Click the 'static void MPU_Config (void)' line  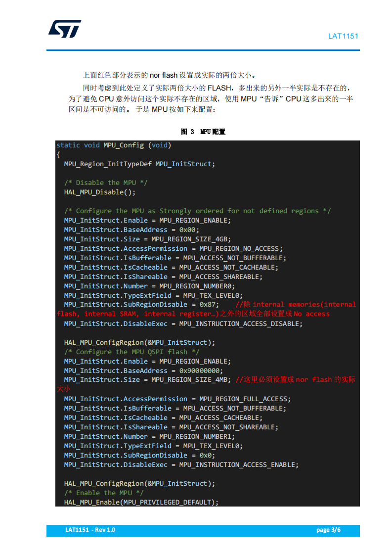point(114,145)
